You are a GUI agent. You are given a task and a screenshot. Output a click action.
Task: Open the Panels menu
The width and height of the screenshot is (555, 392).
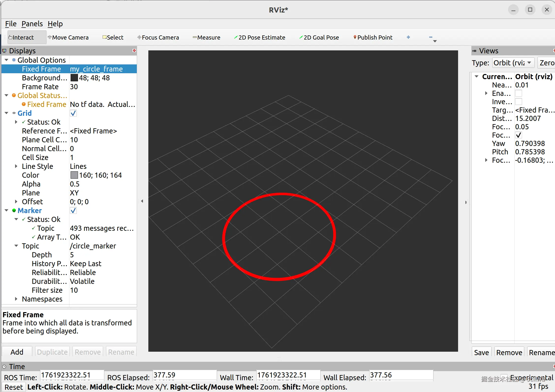pyautogui.click(x=32, y=24)
